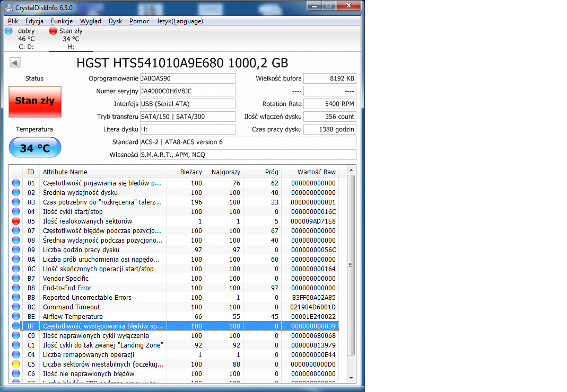The height and width of the screenshot is (392, 567).
Task: Click the blue status icon for attribute 0A
Action: coord(16,259)
